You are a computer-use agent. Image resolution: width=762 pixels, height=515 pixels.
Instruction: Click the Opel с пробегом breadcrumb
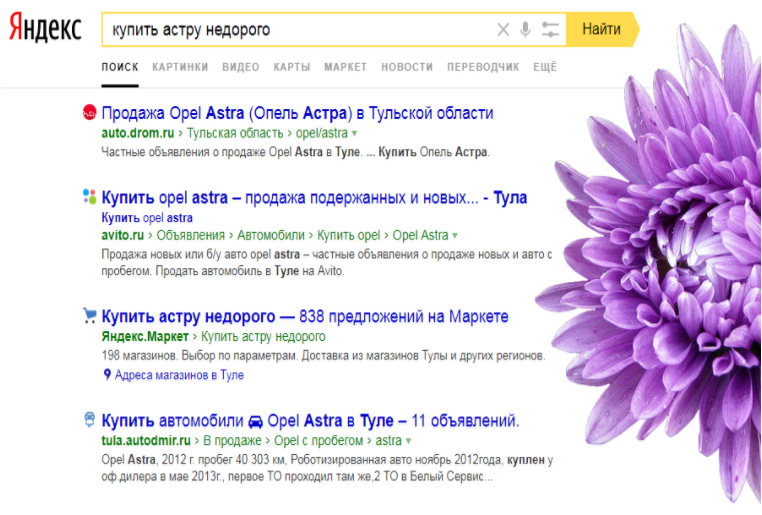(318, 441)
